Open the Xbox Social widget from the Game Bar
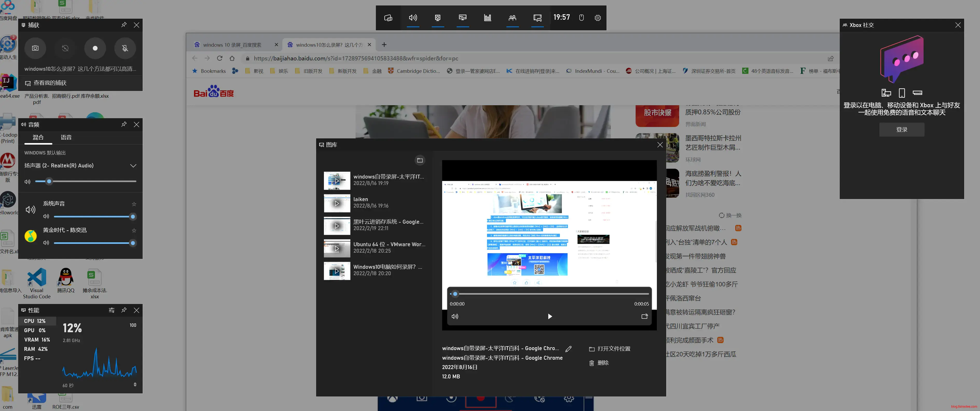The width and height of the screenshot is (980, 411). tap(512, 18)
